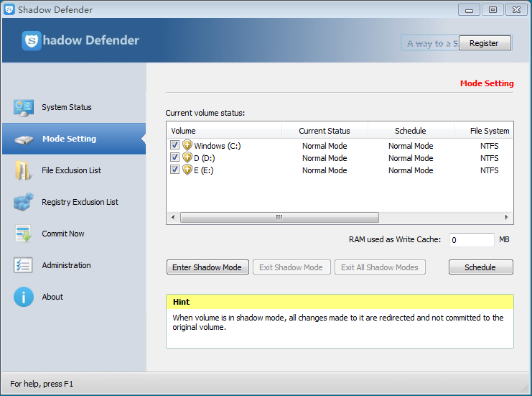Viewport: 532px width, 396px height.
Task: Click the About info icon
Action: [x=24, y=297]
